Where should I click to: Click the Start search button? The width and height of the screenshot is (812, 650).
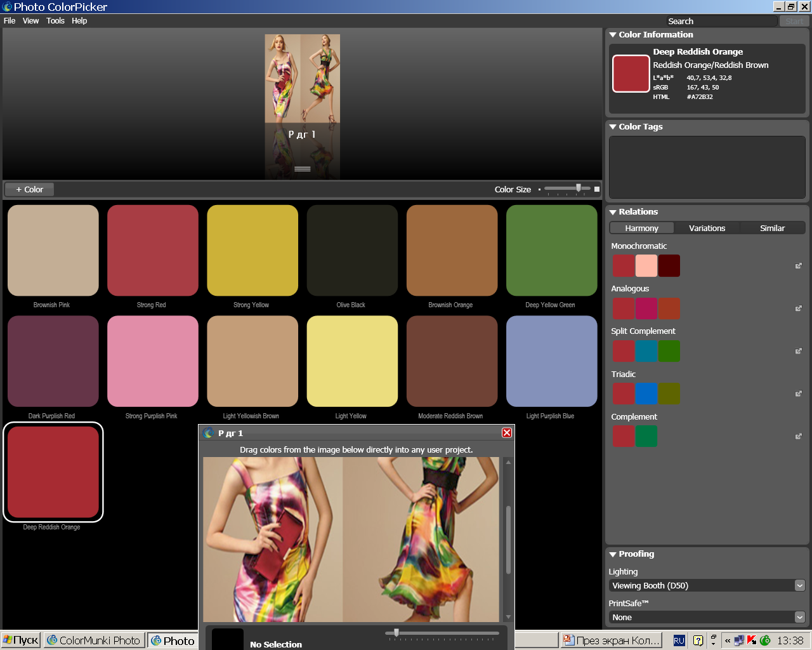pos(794,21)
